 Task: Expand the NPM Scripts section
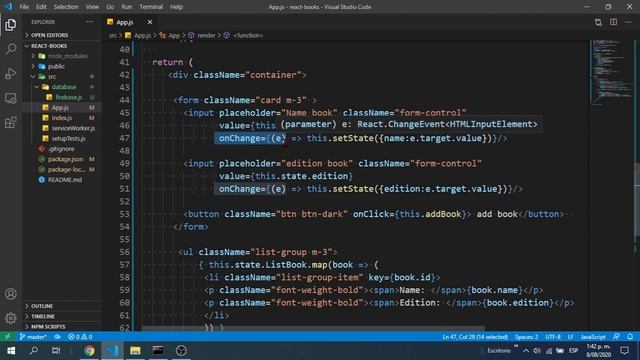(x=62, y=327)
